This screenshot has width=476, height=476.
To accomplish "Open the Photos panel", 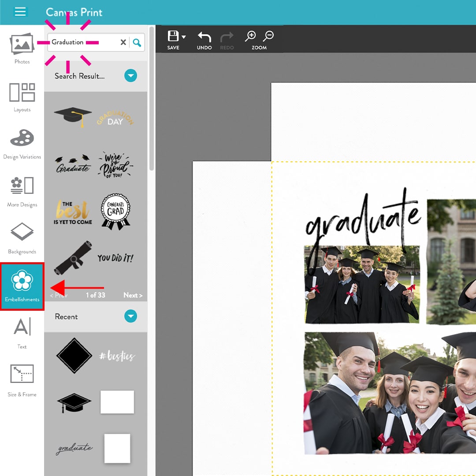I will click(x=22, y=46).
